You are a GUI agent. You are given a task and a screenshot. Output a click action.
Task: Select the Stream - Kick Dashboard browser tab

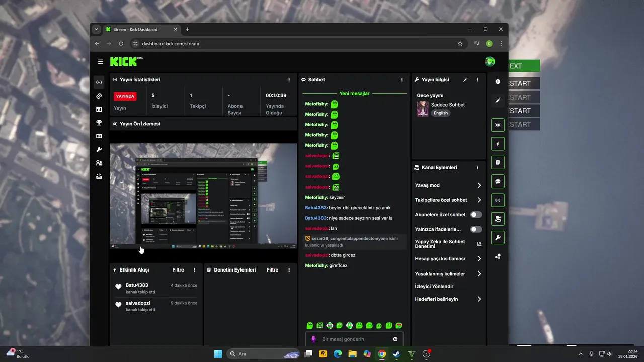click(141, 29)
